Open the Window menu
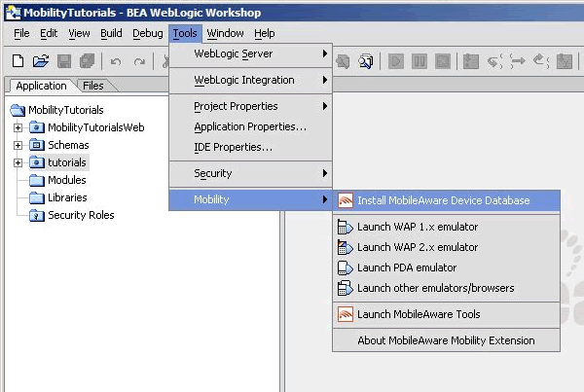 (225, 33)
